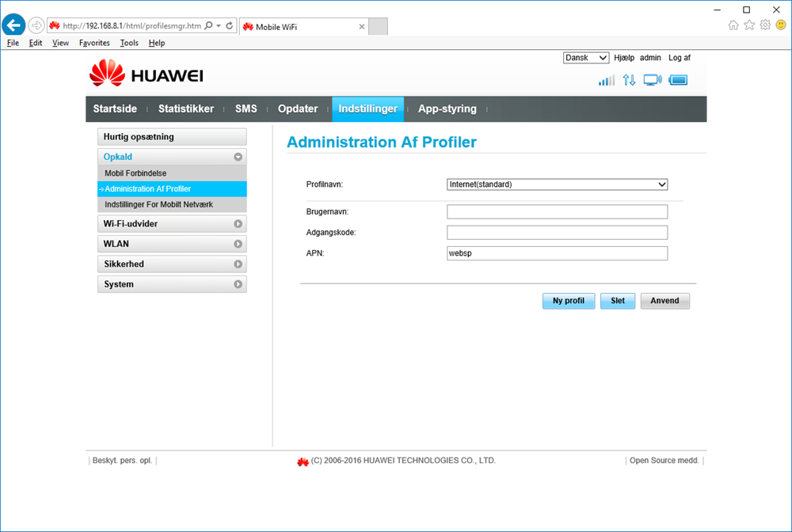Screen dimensions: 792x532
Task: Click Log af link
Action: pos(680,58)
